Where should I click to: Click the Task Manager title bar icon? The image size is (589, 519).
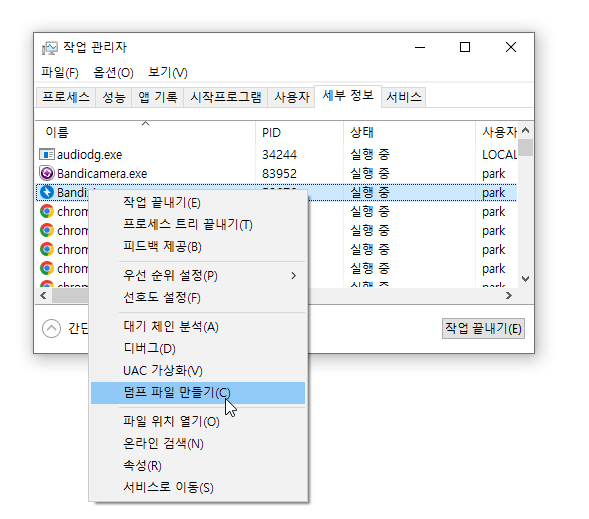(x=50, y=48)
